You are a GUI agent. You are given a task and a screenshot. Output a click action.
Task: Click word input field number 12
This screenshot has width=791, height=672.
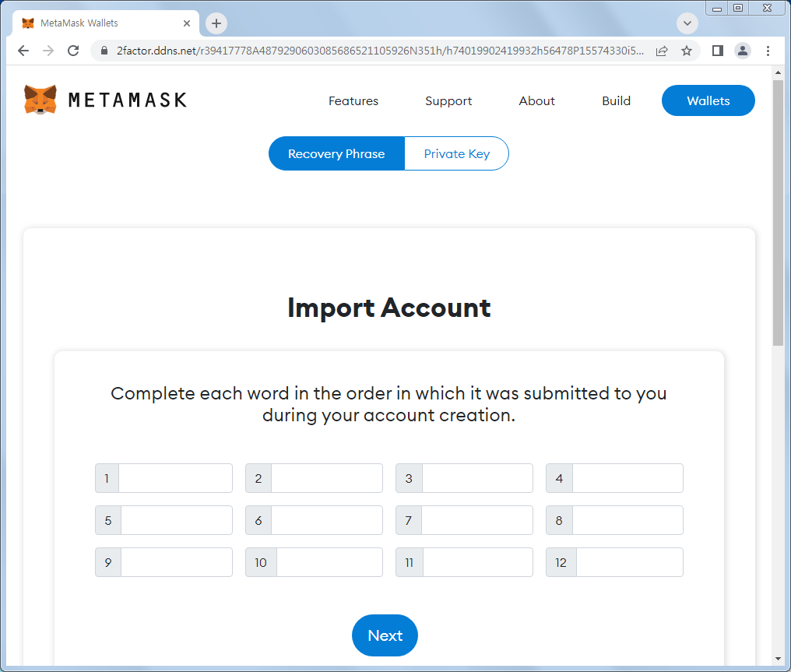tap(630, 562)
